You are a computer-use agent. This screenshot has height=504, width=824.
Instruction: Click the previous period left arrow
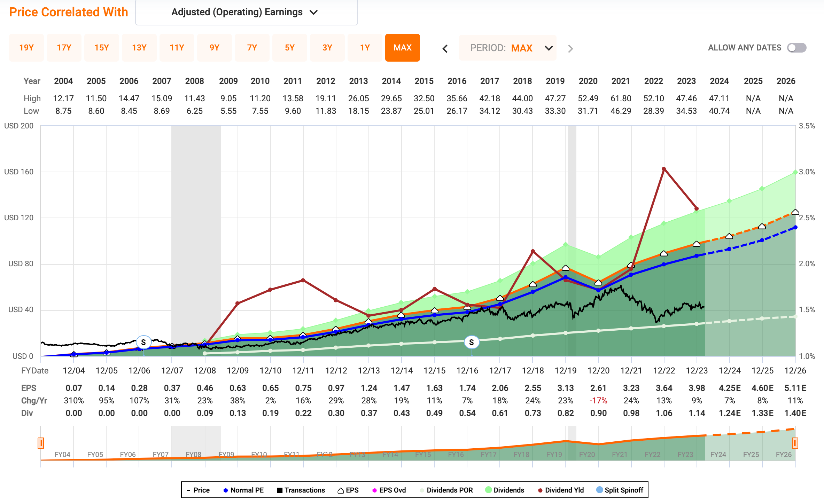pyautogui.click(x=445, y=48)
